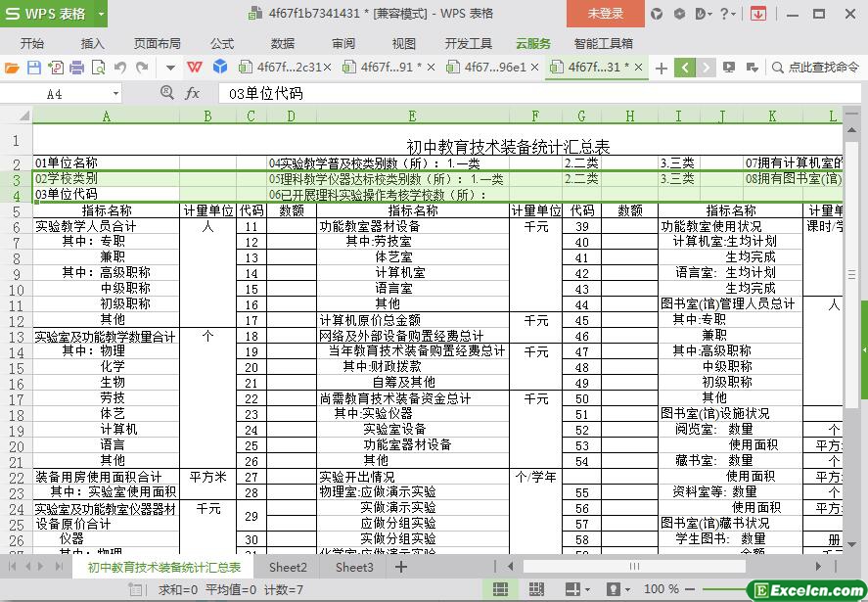Screen dimensions: 868x602
Task: Expand eye protection options arrow
Action: pyautogui.click(x=628, y=590)
